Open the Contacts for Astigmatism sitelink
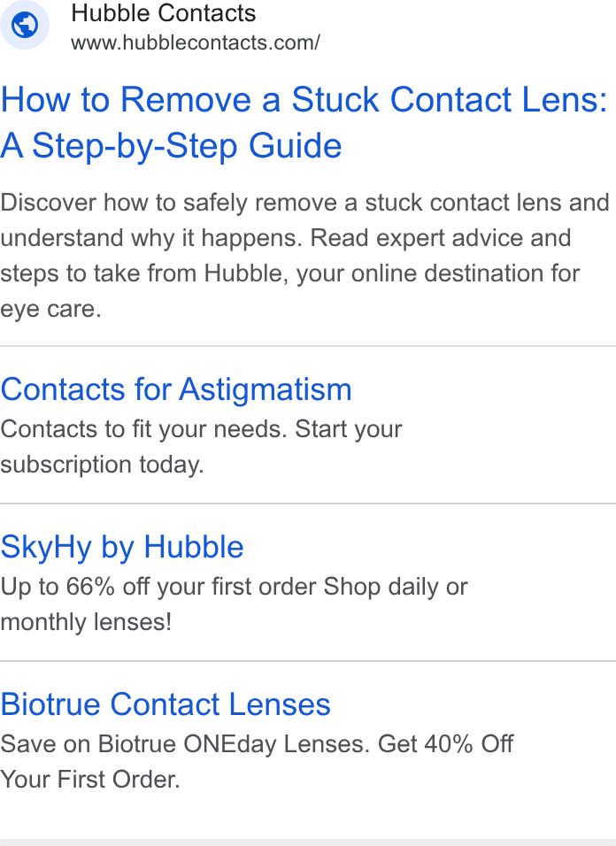This screenshot has width=616, height=846. (x=176, y=389)
